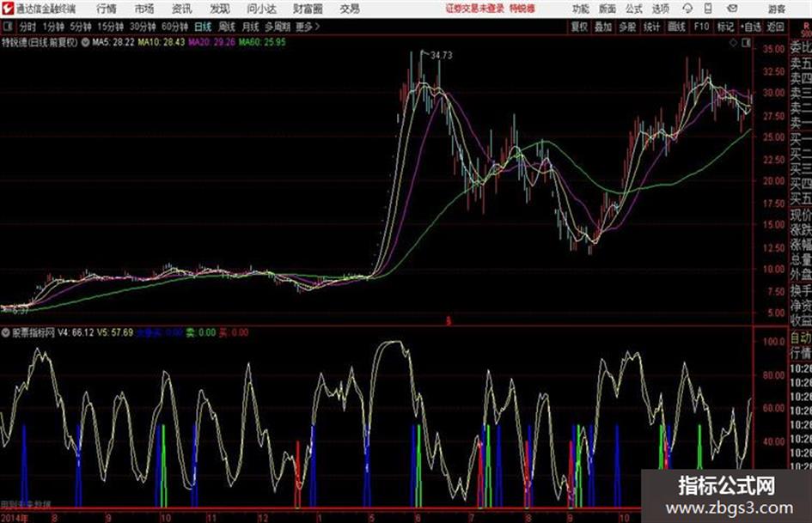Image resolution: width=812 pixels, height=523 pixels.
Task: Click the V5: 57.69 indicator value
Action: (115, 332)
